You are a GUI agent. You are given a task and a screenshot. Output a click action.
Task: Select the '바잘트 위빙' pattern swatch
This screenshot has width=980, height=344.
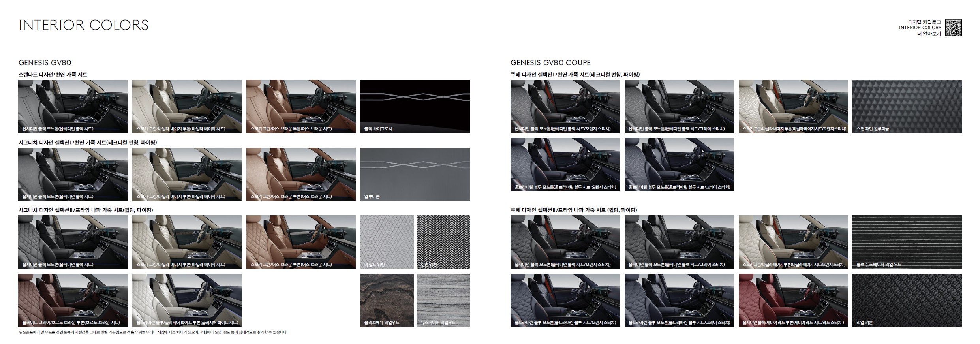(387, 242)
